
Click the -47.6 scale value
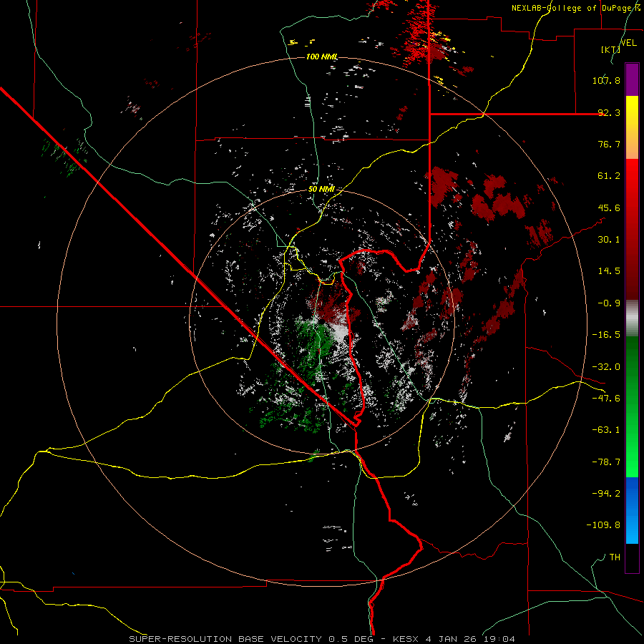606,399
